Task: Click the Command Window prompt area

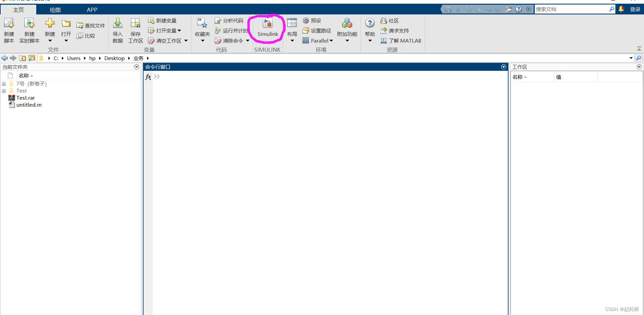Action: tap(330, 193)
